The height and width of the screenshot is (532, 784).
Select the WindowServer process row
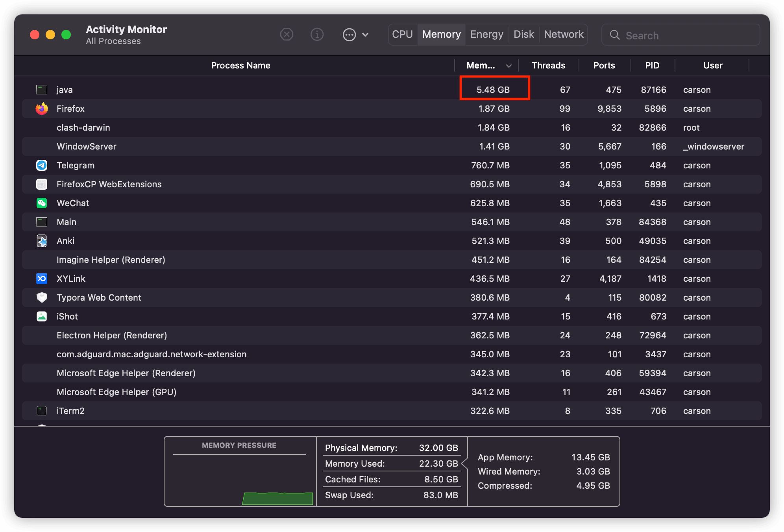point(392,146)
